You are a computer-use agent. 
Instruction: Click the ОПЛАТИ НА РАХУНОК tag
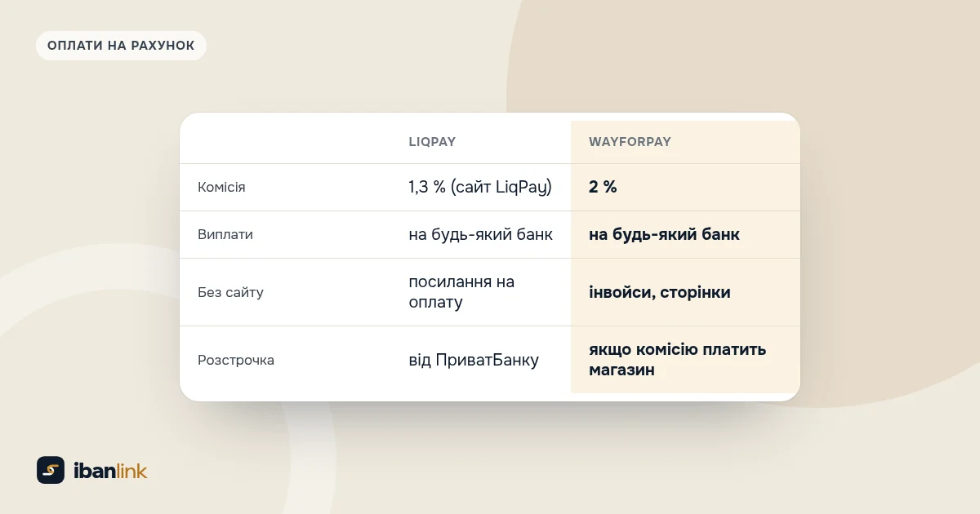121,46
